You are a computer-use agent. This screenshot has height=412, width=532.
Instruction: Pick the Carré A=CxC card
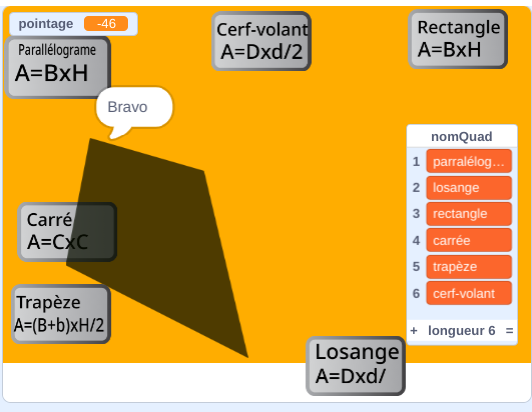click(67, 232)
